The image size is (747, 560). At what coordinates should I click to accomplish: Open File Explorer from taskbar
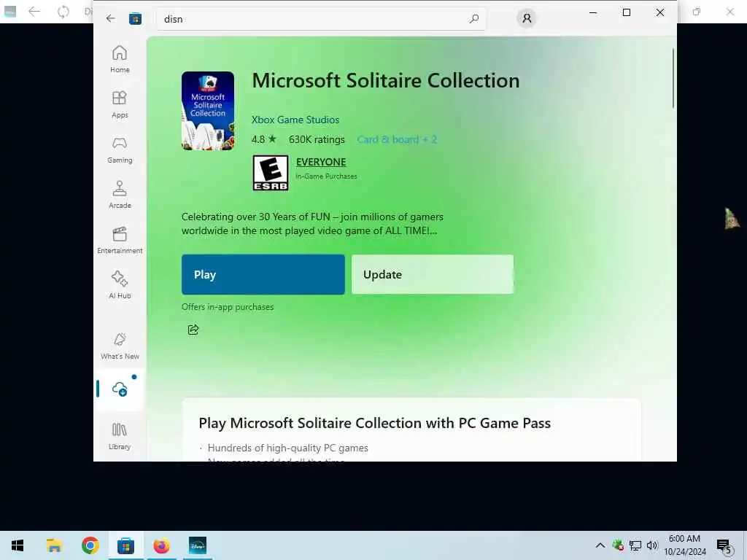click(x=54, y=545)
